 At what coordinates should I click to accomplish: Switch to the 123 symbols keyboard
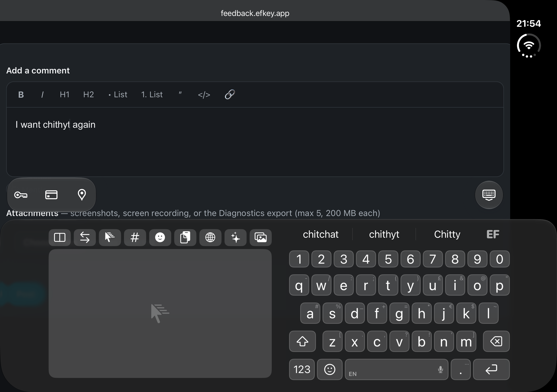point(302,369)
